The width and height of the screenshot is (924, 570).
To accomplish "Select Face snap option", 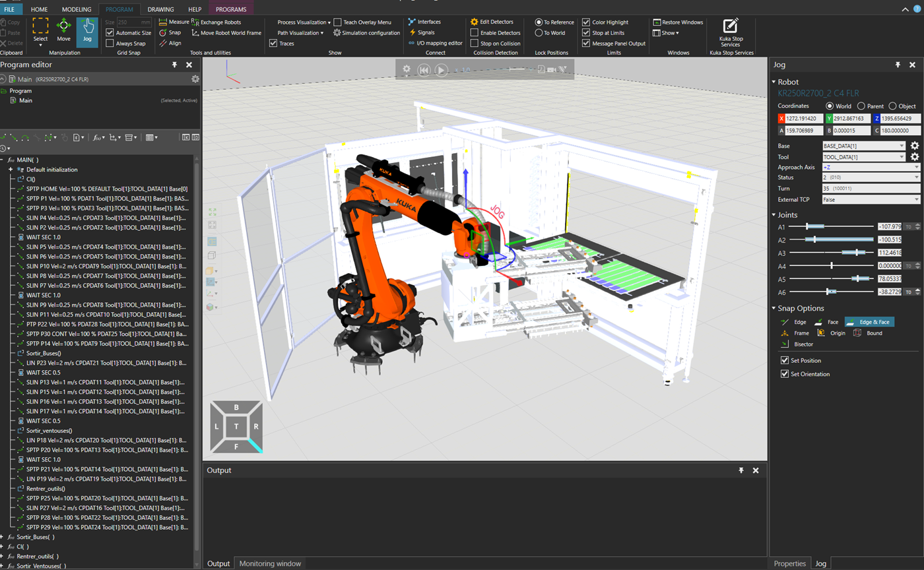I will click(826, 322).
